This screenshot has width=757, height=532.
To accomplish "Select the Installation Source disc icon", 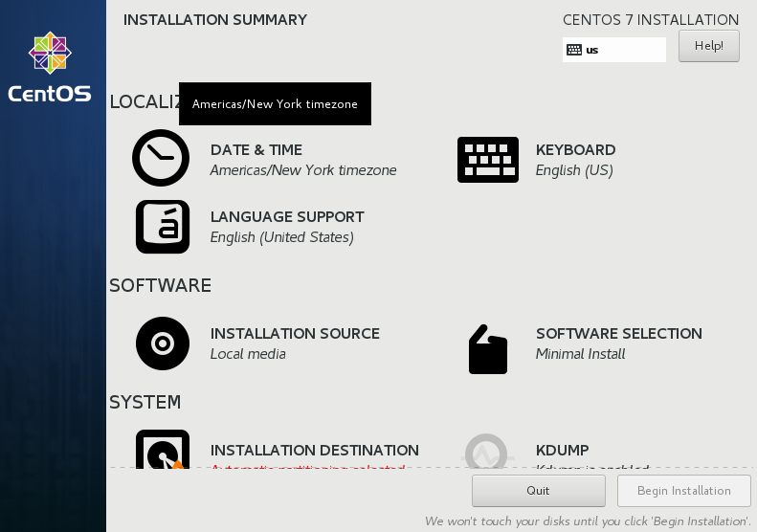I will click(x=163, y=344).
